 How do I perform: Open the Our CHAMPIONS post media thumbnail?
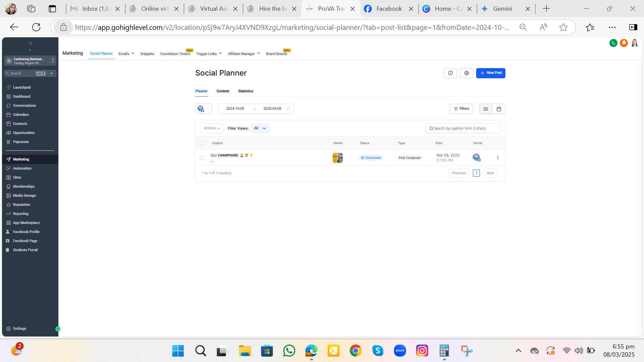point(338,158)
